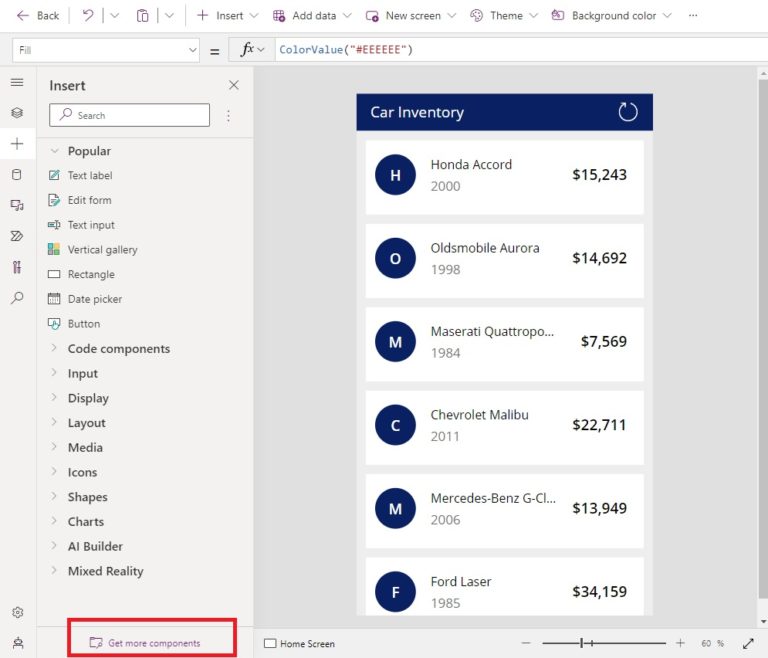Open the Tree view layers icon
Viewport: 768px width, 658px height.
pos(17,113)
